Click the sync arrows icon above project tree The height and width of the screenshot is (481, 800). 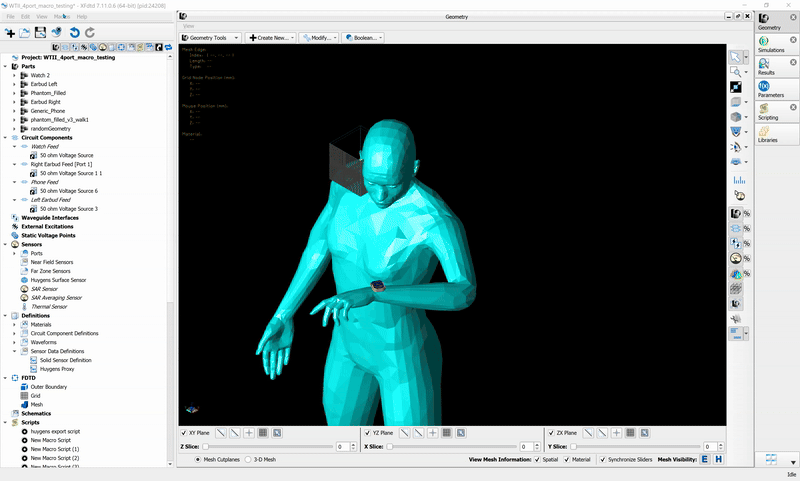[168, 47]
